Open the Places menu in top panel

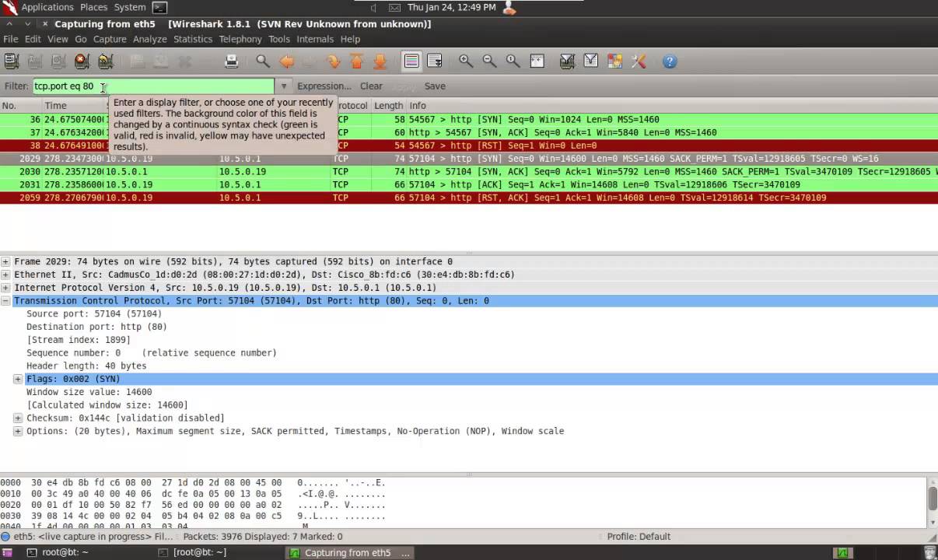pyautogui.click(x=94, y=7)
